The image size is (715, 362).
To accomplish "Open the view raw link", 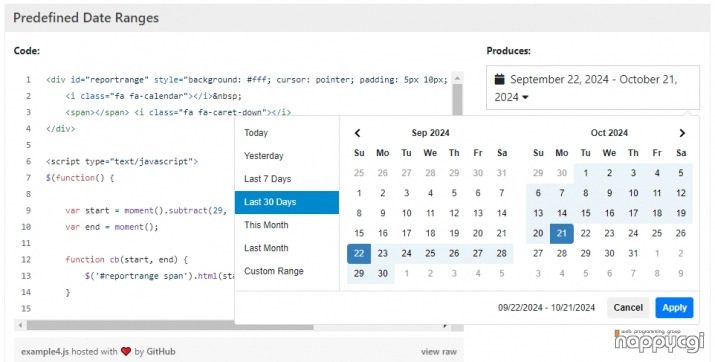I will [439, 352].
